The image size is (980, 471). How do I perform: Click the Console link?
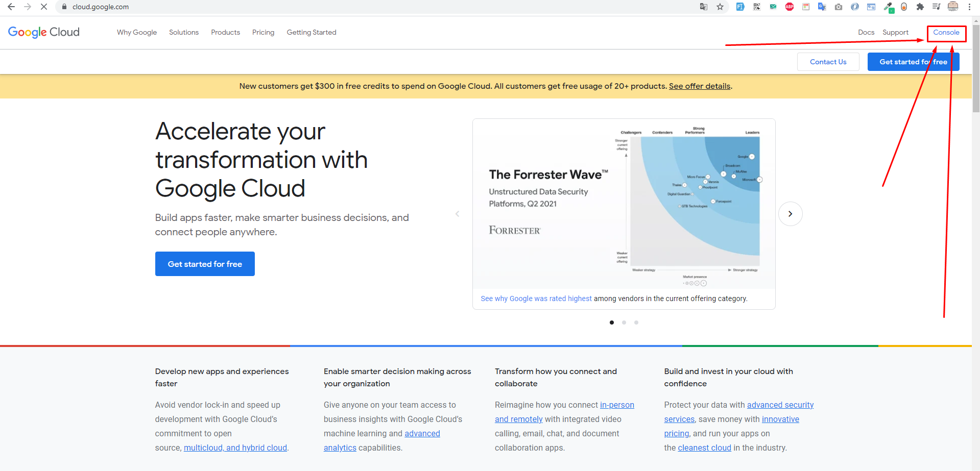pyautogui.click(x=946, y=32)
